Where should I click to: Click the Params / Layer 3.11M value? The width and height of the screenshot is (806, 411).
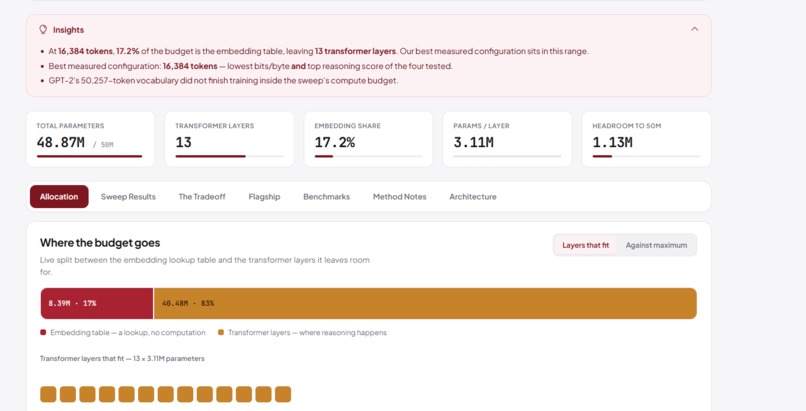coord(473,142)
